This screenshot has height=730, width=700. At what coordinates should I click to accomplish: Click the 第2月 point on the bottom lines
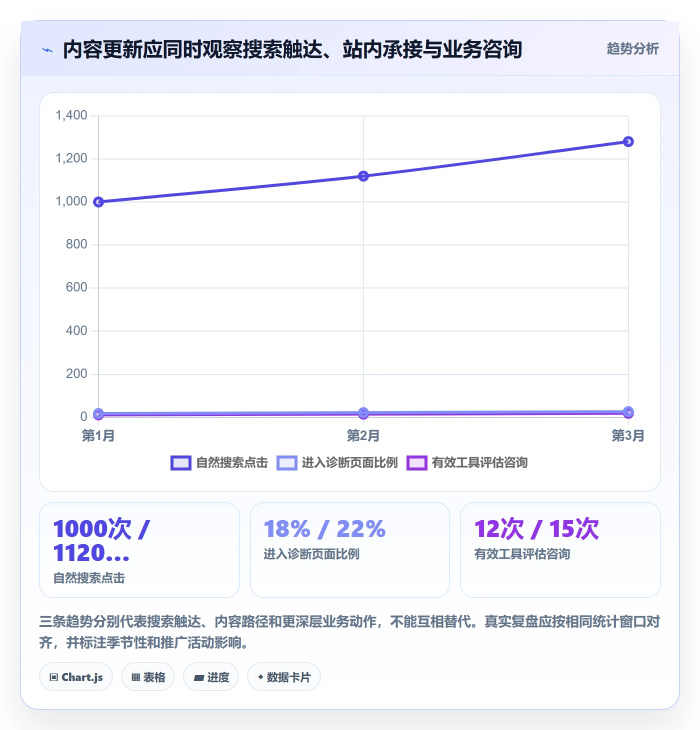point(363,413)
